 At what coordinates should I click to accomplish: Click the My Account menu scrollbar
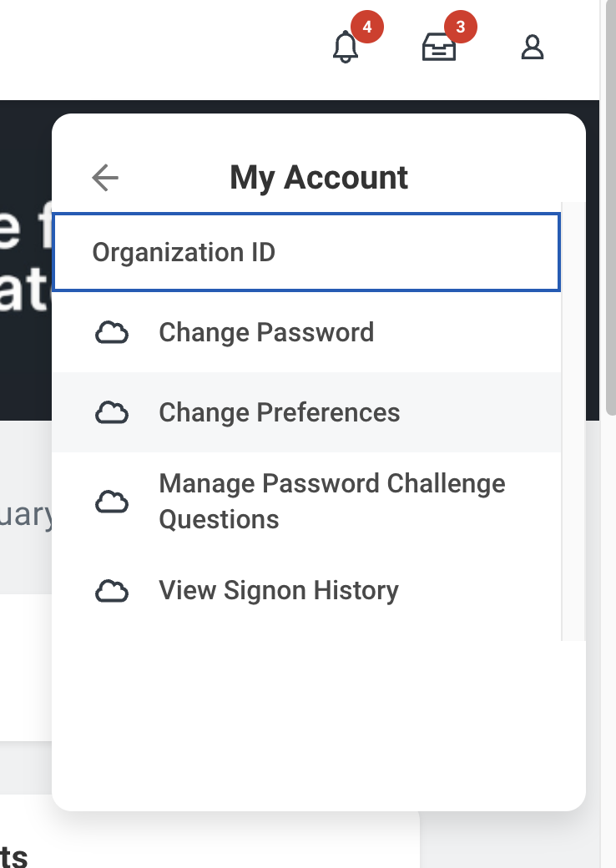tap(573, 417)
